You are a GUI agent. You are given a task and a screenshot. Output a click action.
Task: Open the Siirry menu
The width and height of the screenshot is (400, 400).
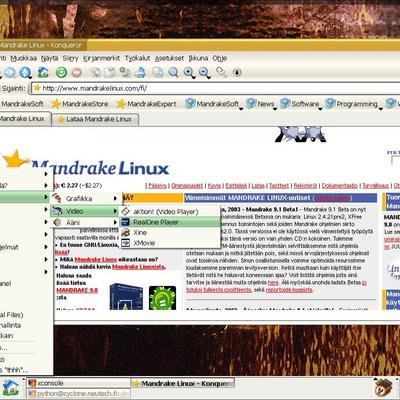(70, 58)
